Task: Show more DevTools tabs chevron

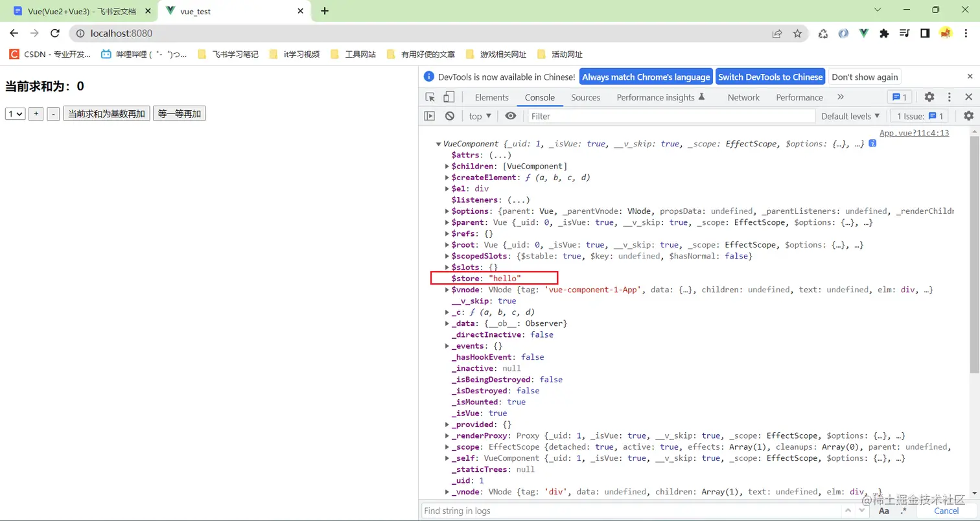Action: 841,97
